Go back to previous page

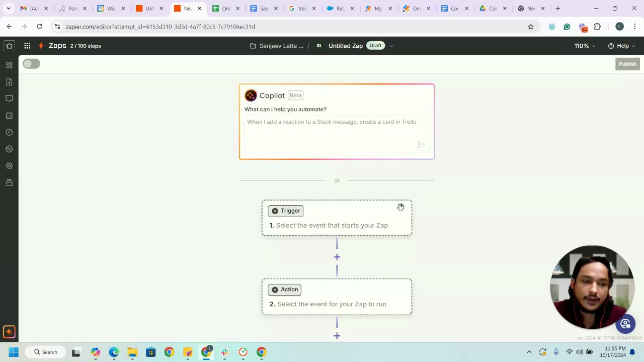pos(9,27)
